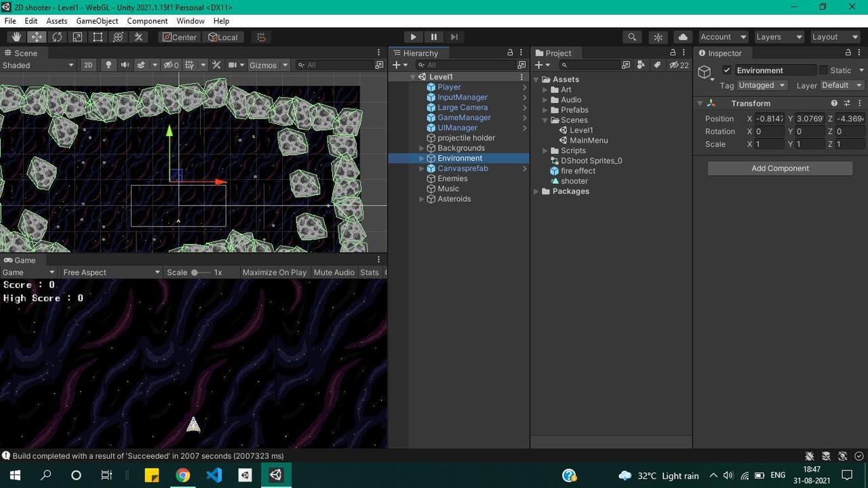Select the Transform tool
Image resolution: width=868 pixels, height=488 pixels.
click(118, 37)
